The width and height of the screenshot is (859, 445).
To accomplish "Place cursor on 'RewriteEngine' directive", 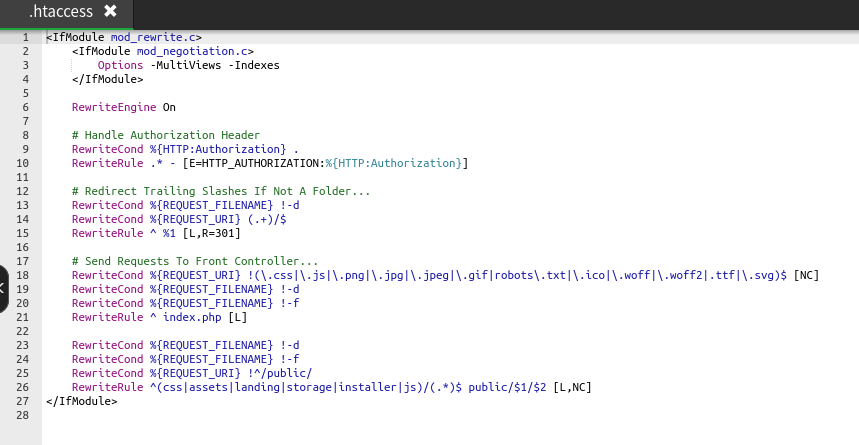I will click(x=114, y=107).
